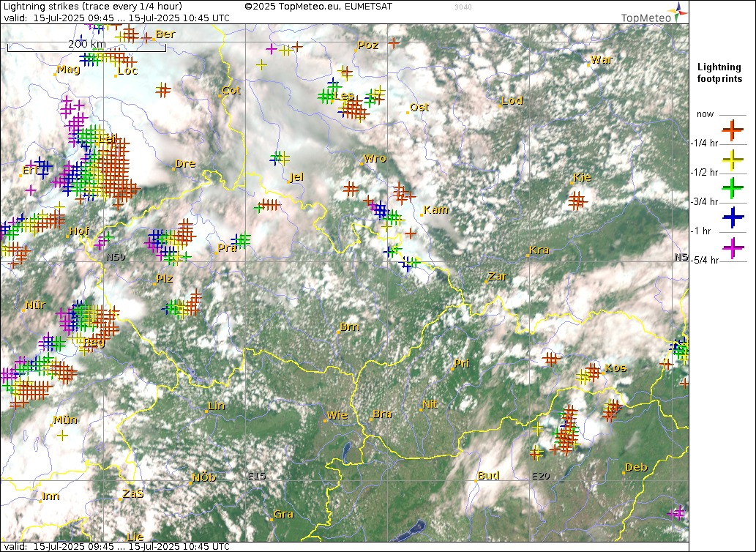Click the 'Brn' city label

(x=350, y=327)
